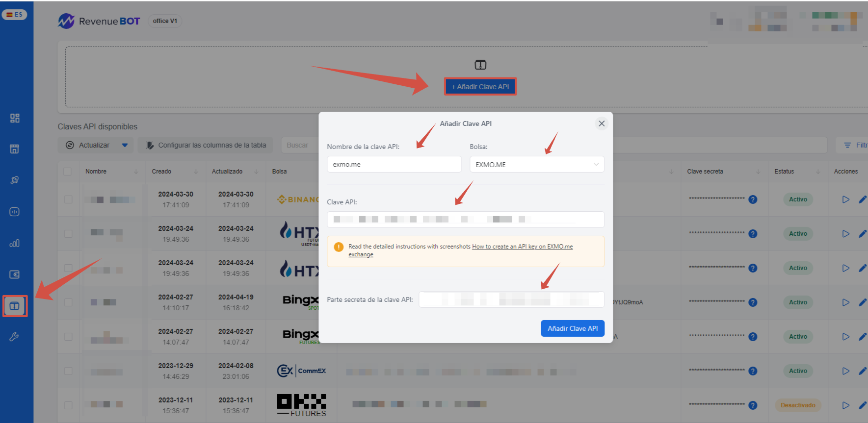Edit the OKX Futures key with pencil
The image size is (868, 423).
tap(863, 405)
